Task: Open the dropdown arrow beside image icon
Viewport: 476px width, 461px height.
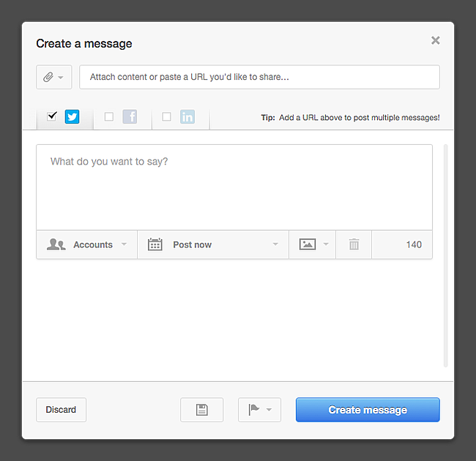Action: [326, 244]
